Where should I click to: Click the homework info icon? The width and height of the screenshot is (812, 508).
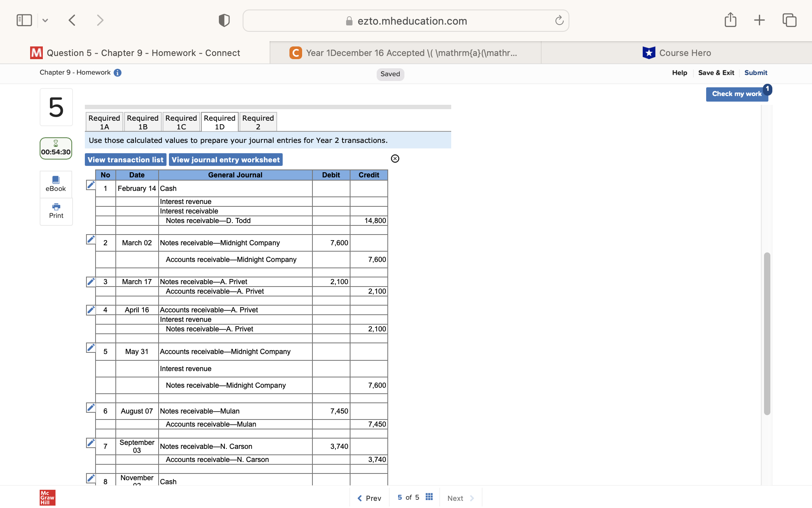click(x=117, y=73)
